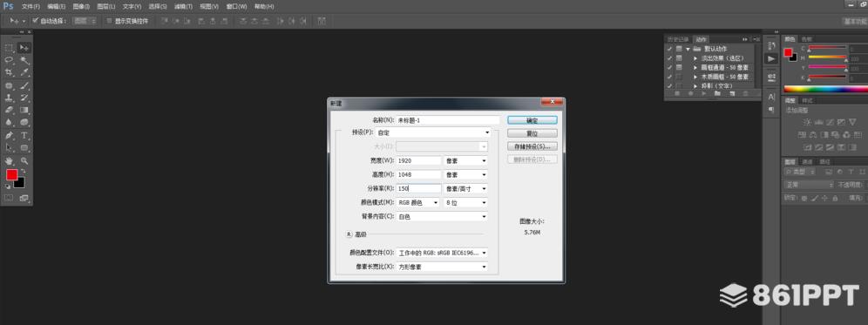This screenshot has width=868, height=325.
Task: Open the 颜色模式 RGB 颜色 dropdown
Action: click(x=418, y=203)
